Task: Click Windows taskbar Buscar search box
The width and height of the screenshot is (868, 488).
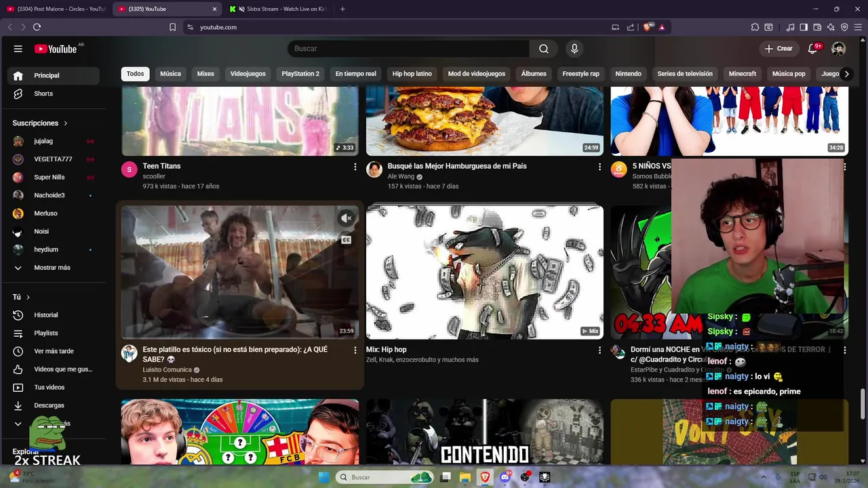Action: pos(384,477)
